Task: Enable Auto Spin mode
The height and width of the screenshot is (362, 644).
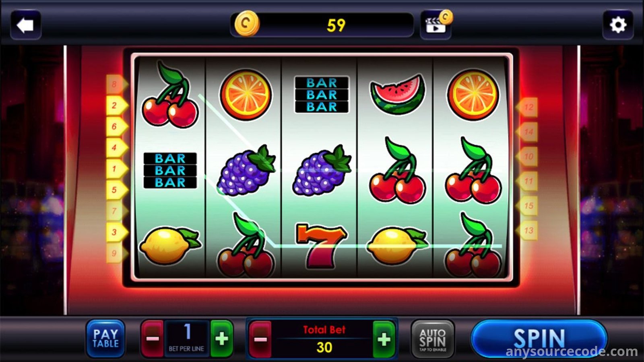Action: (432, 339)
